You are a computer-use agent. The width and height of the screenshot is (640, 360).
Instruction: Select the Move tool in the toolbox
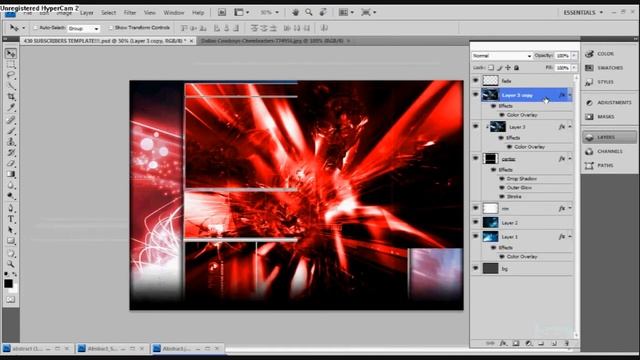(x=11, y=53)
